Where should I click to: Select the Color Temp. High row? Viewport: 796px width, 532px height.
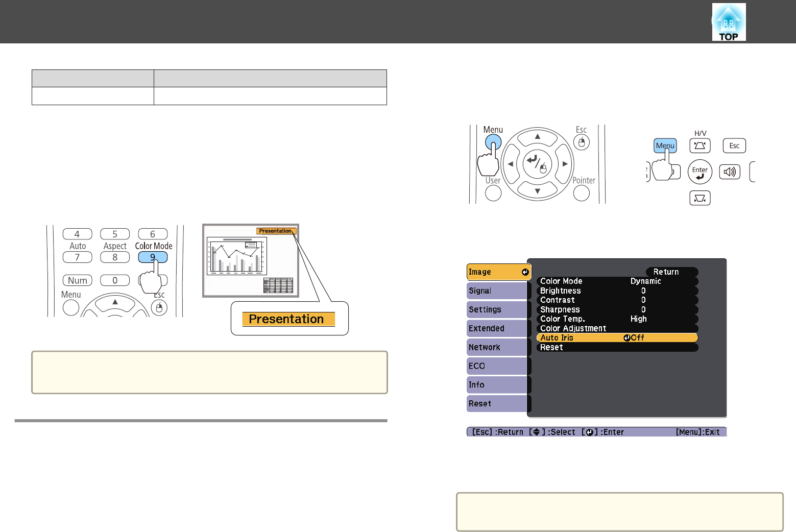pyautogui.click(x=617, y=319)
